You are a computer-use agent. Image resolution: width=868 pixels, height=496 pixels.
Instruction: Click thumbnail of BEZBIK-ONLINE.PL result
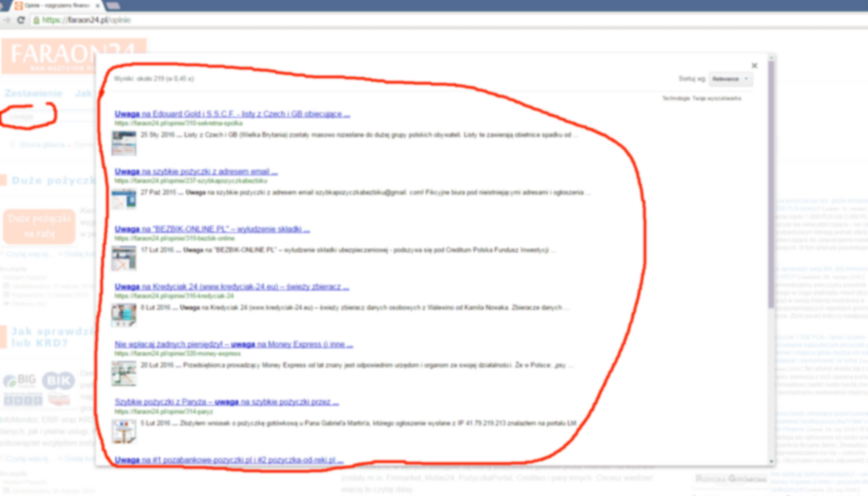pos(124,258)
